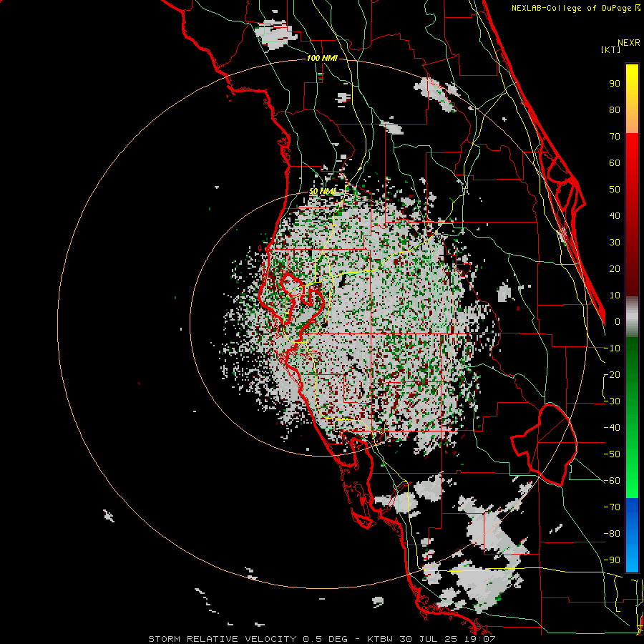Pick the orange segment of the color bar
The image size is (644, 644).
pyautogui.click(x=632, y=121)
